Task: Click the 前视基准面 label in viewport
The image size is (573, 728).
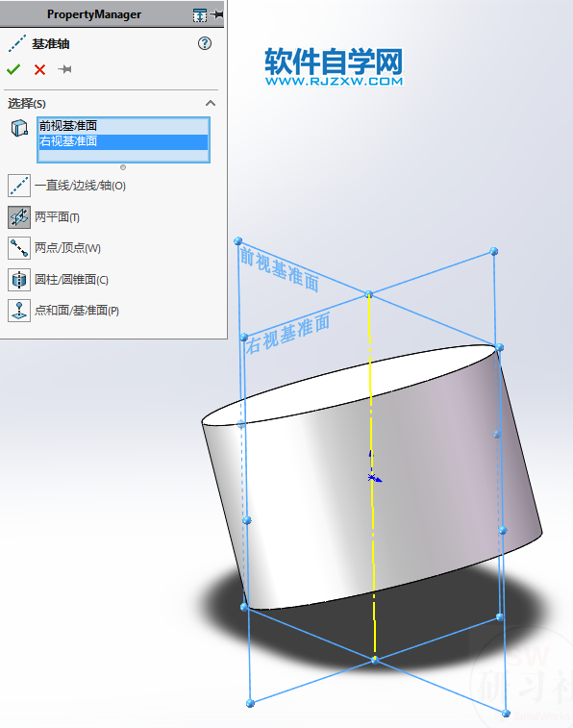Action: (280, 269)
